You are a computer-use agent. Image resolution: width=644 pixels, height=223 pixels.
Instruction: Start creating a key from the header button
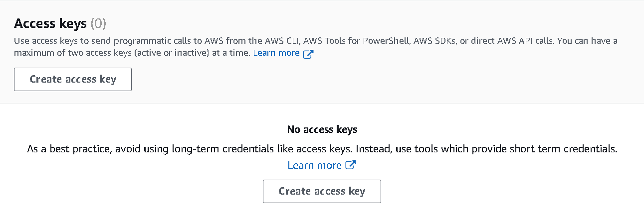tap(73, 80)
